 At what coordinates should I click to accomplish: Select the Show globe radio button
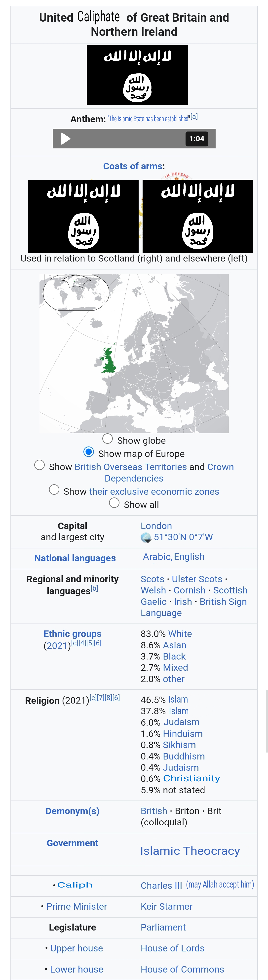108,439
